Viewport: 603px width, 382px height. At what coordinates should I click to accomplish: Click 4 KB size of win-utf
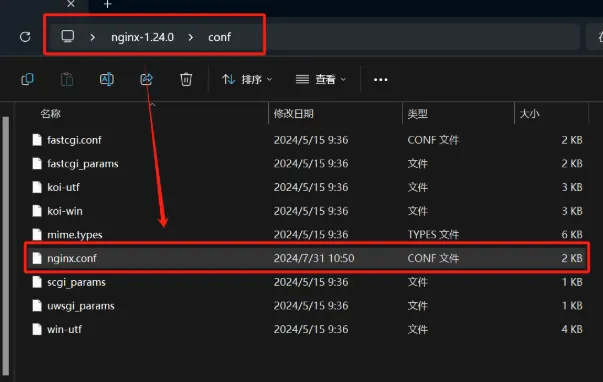572,329
